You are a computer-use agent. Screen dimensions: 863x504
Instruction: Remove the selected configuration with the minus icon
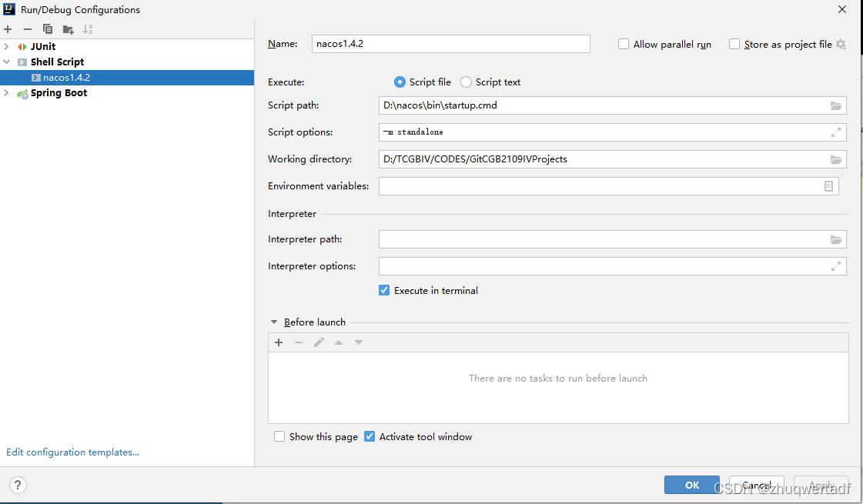pos(28,29)
